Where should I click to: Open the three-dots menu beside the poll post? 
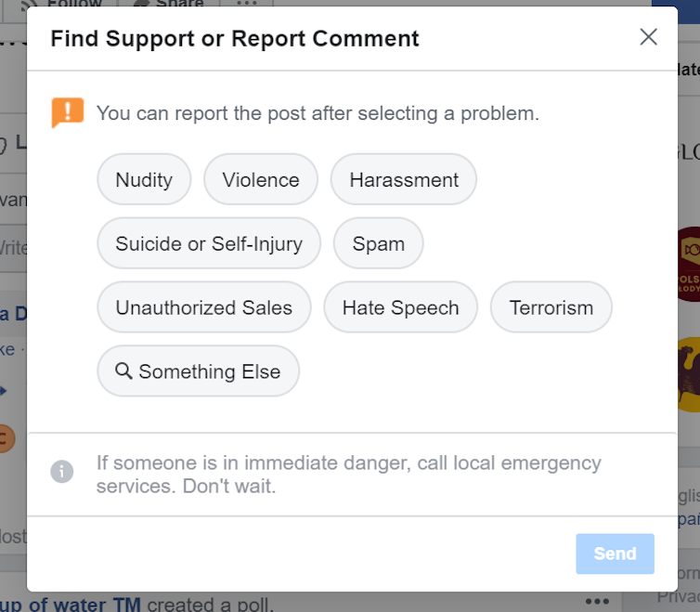[597, 602]
